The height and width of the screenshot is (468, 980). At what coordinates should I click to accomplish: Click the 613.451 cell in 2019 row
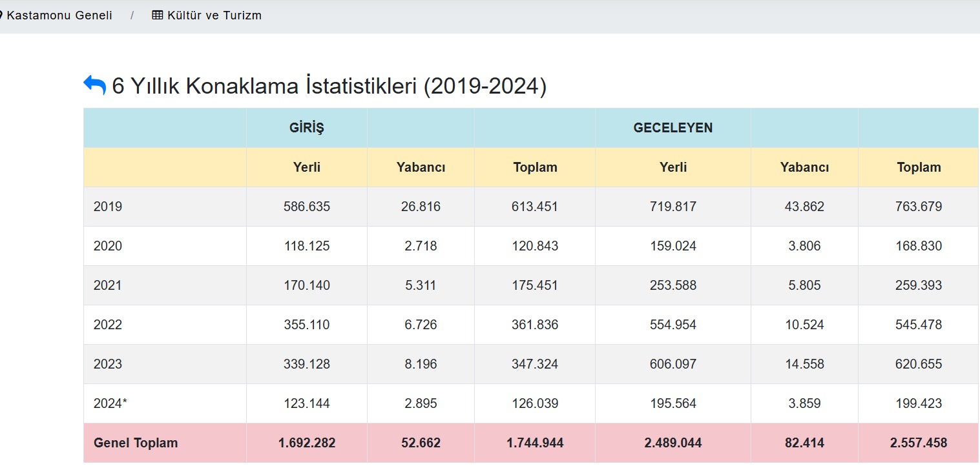[535, 207]
